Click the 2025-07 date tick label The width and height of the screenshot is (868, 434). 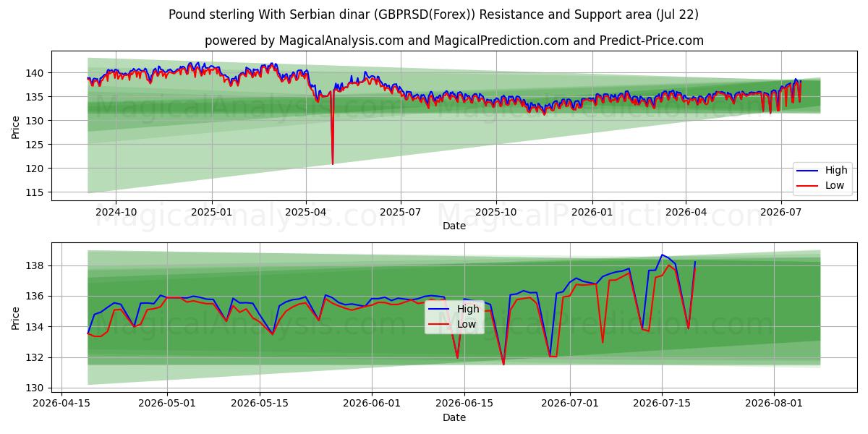click(x=401, y=213)
